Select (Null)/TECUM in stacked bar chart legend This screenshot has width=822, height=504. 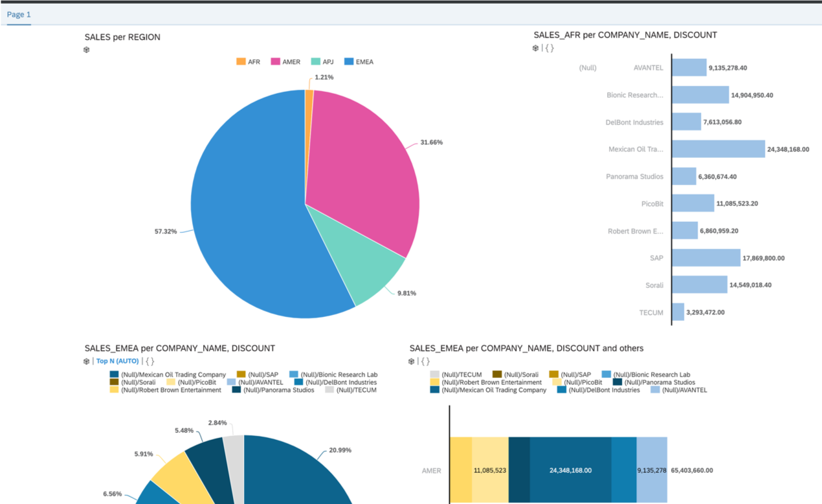click(456, 375)
